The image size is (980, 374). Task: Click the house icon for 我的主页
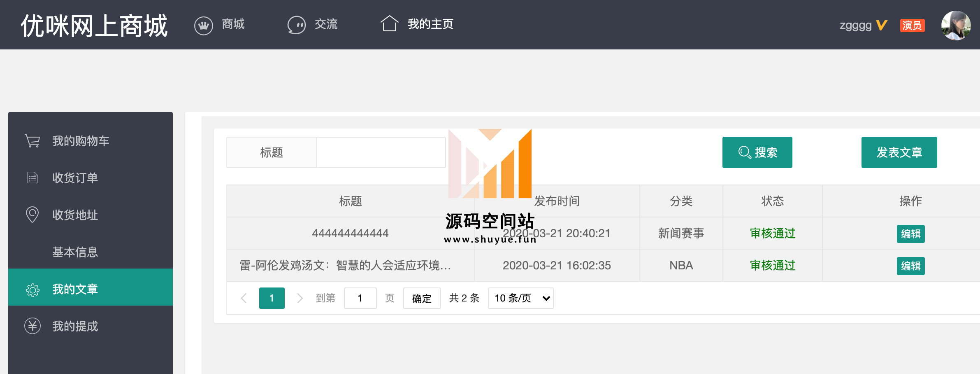point(389,24)
